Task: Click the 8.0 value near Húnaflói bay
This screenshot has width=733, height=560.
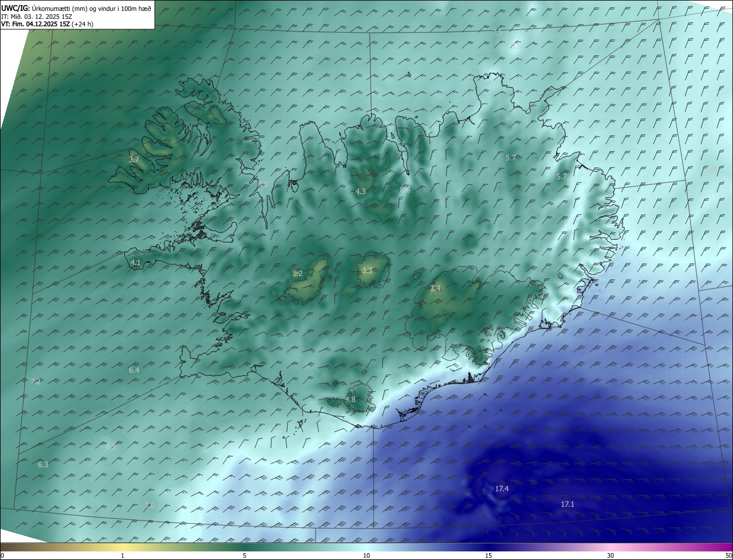Action: coord(263,184)
